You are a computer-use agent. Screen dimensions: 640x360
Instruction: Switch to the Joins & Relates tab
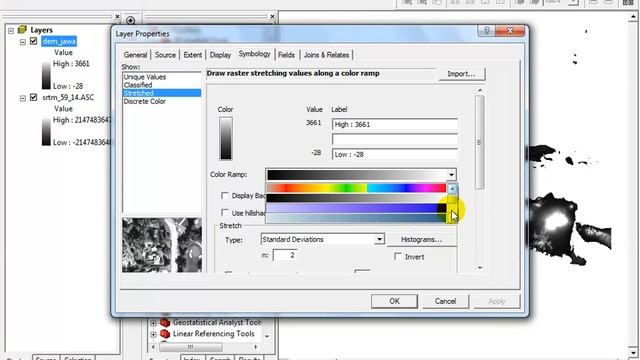click(327, 55)
